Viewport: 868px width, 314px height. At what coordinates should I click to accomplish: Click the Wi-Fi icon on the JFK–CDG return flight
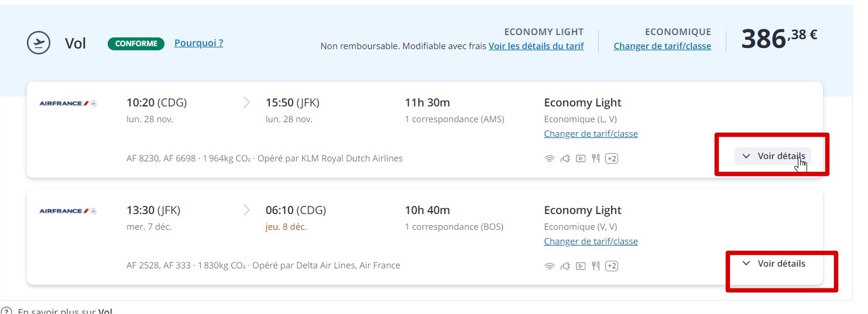(x=549, y=266)
